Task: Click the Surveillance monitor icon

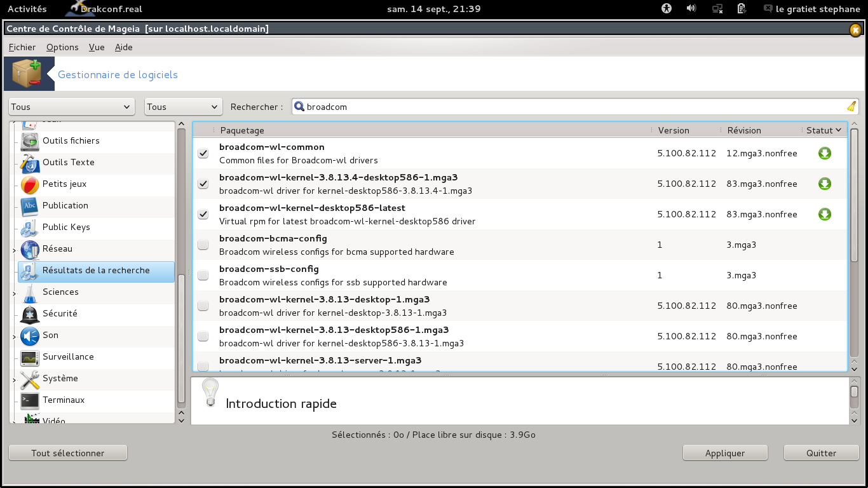Action: tap(30, 357)
